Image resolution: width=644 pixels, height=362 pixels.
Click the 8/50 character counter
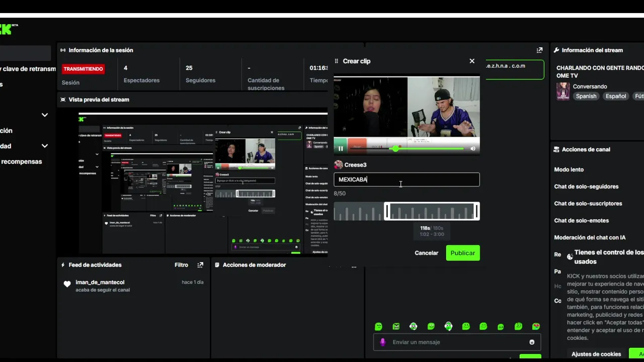[340, 194]
